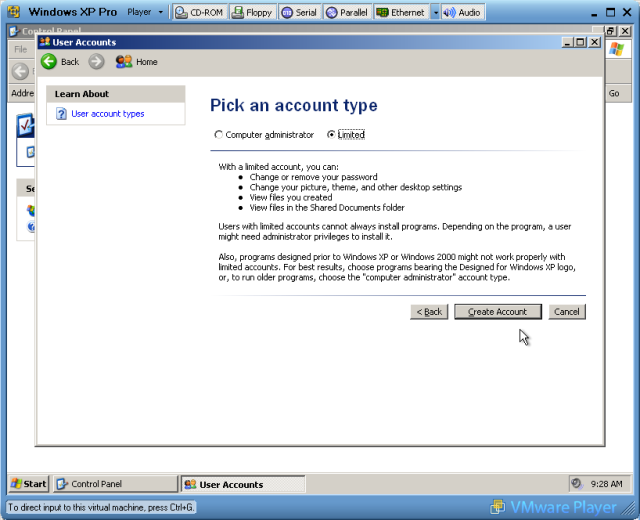Expand the devices overflow arrow next to Ethernet
Viewport: 640px width, 520px height.
pos(436,12)
